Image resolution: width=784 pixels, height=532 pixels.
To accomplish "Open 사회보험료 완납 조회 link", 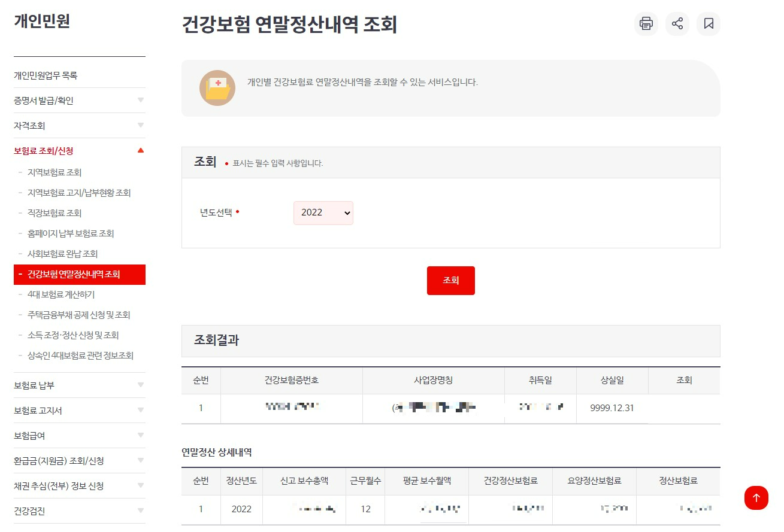I will tap(63, 254).
